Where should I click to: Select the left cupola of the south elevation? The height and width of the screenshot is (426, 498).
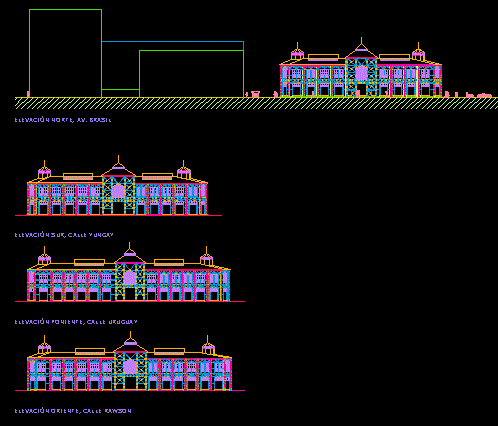point(44,170)
